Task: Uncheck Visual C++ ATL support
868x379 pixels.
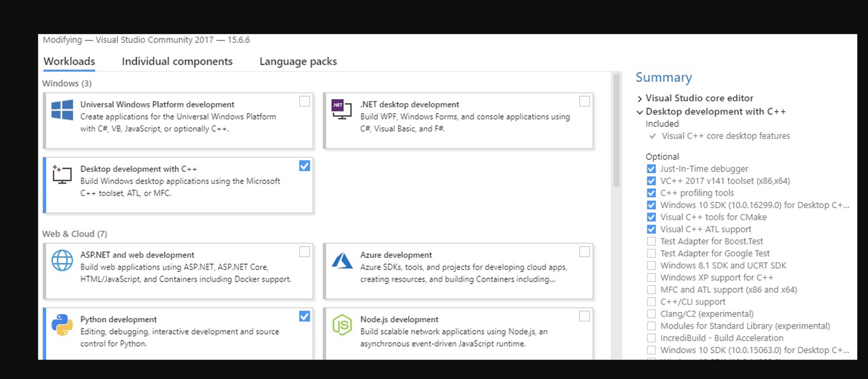Action: tap(651, 229)
